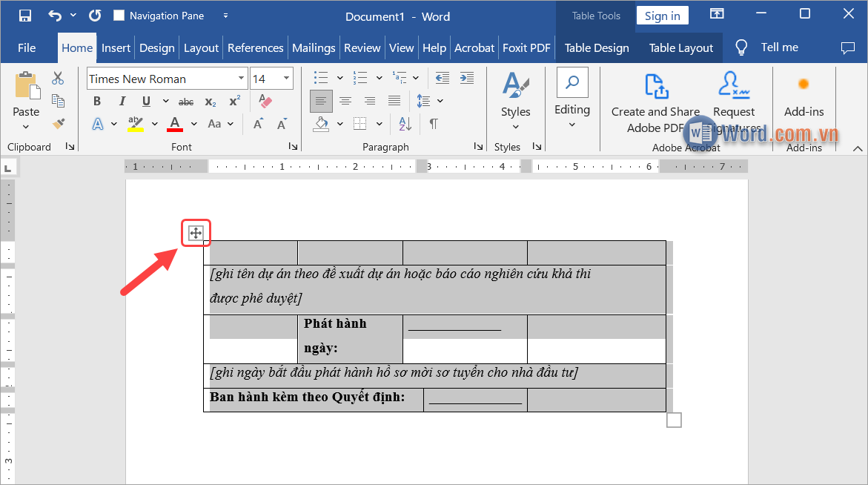The width and height of the screenshot is (868, 485).
Task: Toggle show paragraph marks
Action: (434, 123)
